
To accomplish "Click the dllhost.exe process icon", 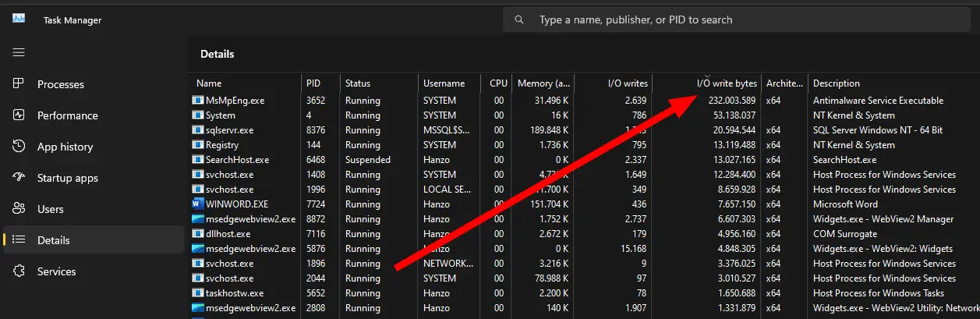I will [197, 234].
